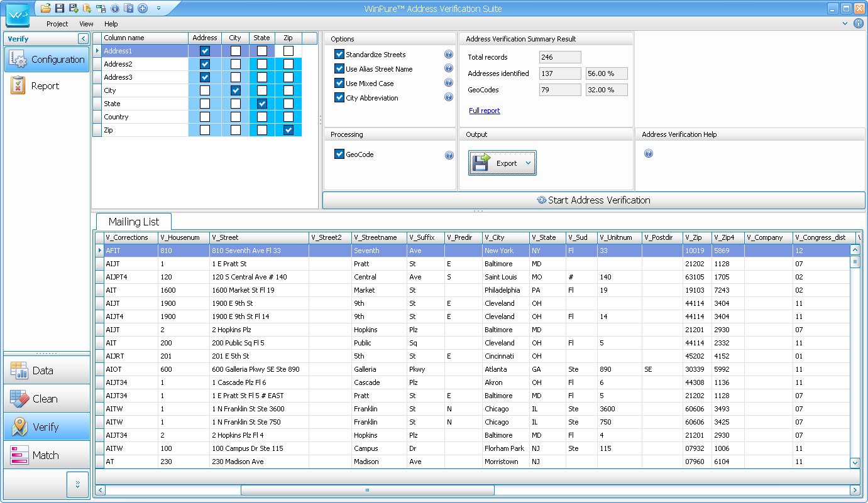Open help for Use Alias Street Name
The height and width of the screenshot is (503, 868).
[x=449, y=68]
